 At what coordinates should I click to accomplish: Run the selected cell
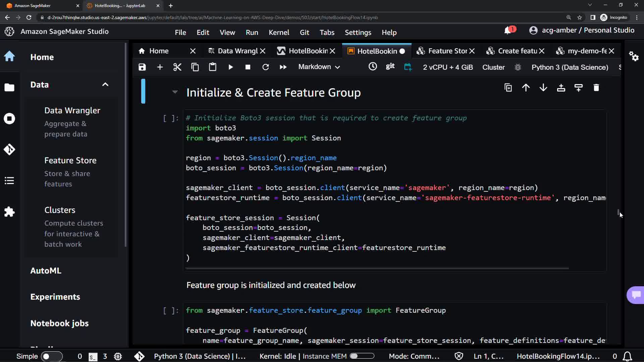click(x=230, y=67)
